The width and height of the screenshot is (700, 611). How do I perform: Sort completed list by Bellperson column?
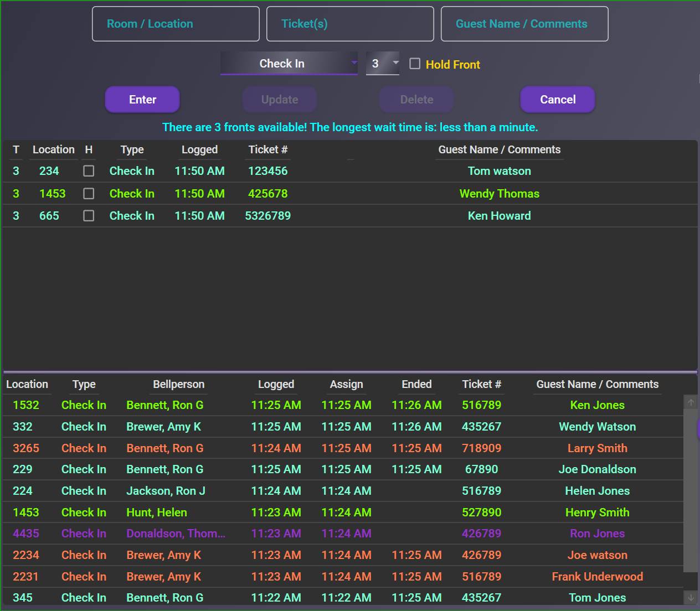(x=178, y=385)
